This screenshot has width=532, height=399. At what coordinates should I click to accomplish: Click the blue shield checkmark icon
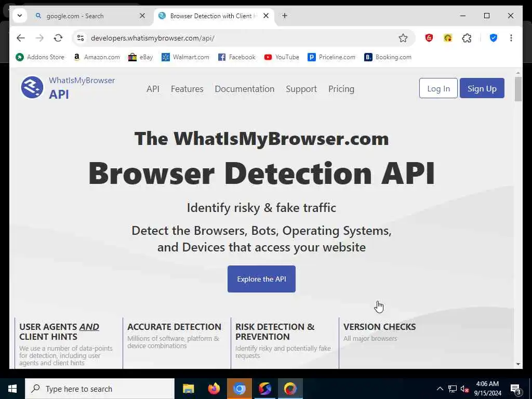(x=494, y=38)
